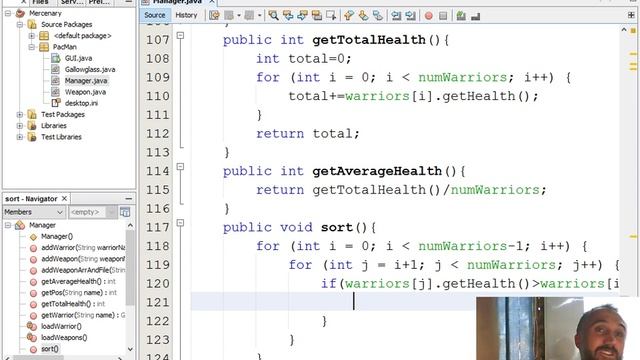Click the Mercenary project icon
640x360 pixels.
point(20,13)
